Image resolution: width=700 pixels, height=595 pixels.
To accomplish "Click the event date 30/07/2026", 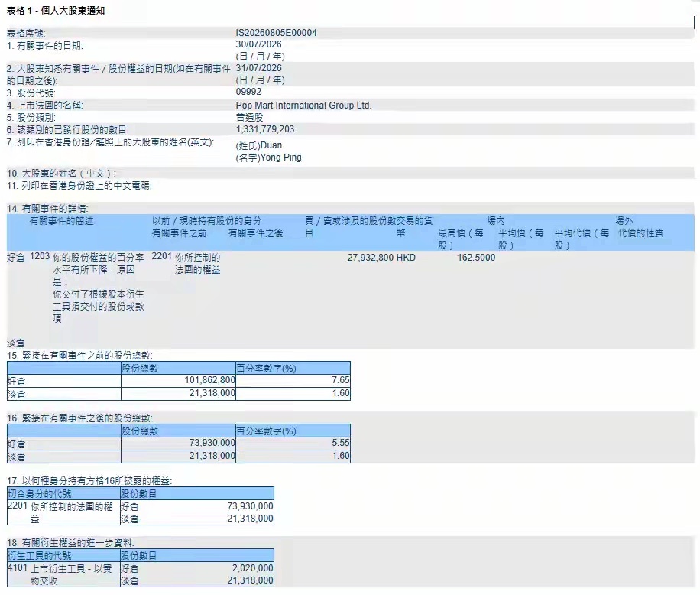I will pyautogui.click(x=259, y=44).
